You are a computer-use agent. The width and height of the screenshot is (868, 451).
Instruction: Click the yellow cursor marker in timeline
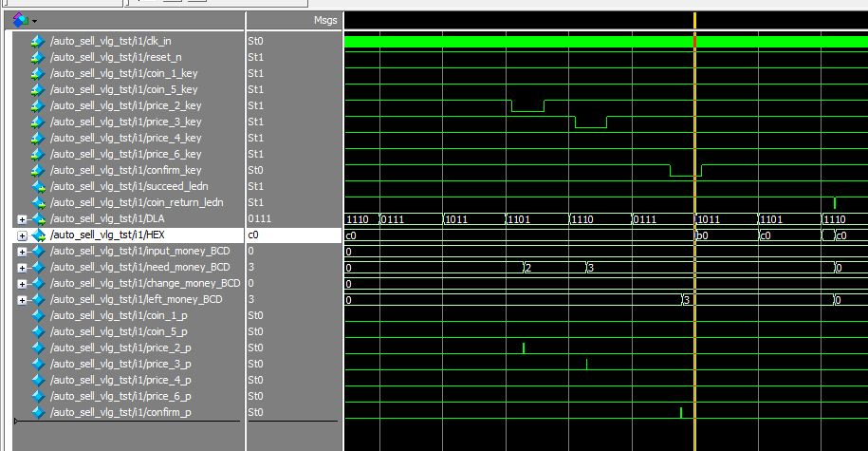[694, 21]
